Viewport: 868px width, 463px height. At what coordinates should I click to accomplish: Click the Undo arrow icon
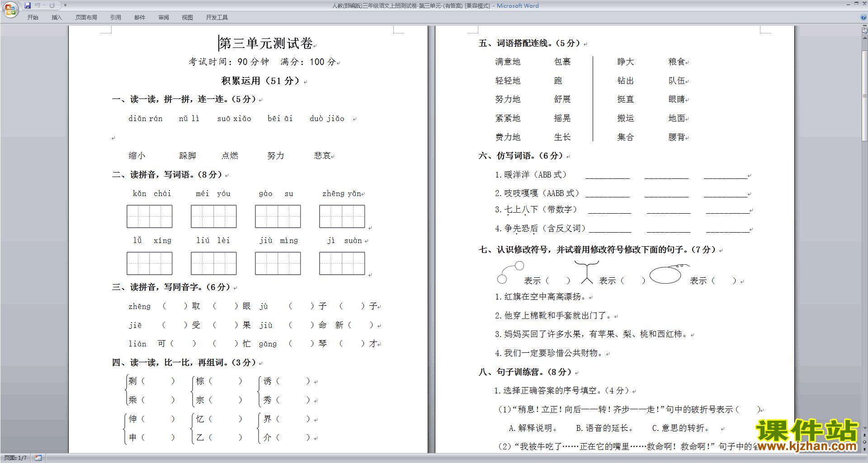(x=38, y=5)
